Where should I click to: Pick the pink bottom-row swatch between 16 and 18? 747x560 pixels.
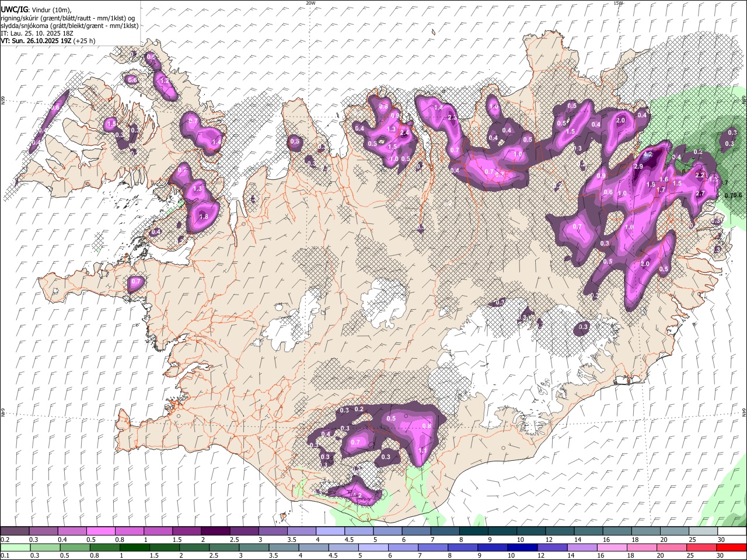click(x=612, y=547)
